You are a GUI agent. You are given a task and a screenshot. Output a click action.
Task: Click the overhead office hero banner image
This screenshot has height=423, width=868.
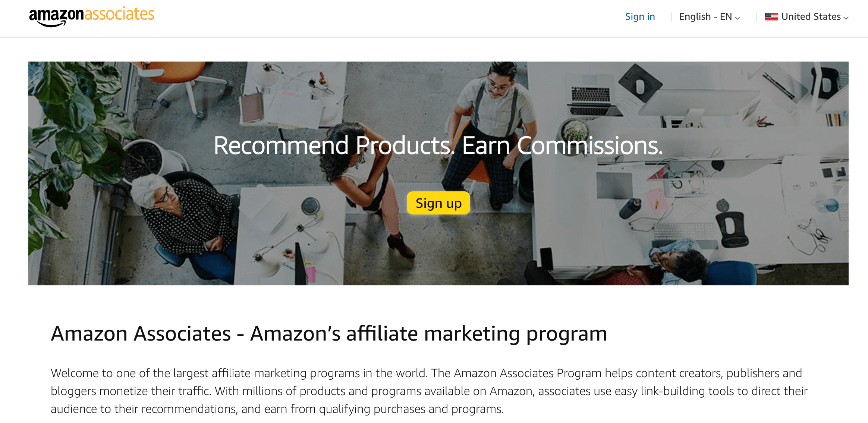coord(438,173)
